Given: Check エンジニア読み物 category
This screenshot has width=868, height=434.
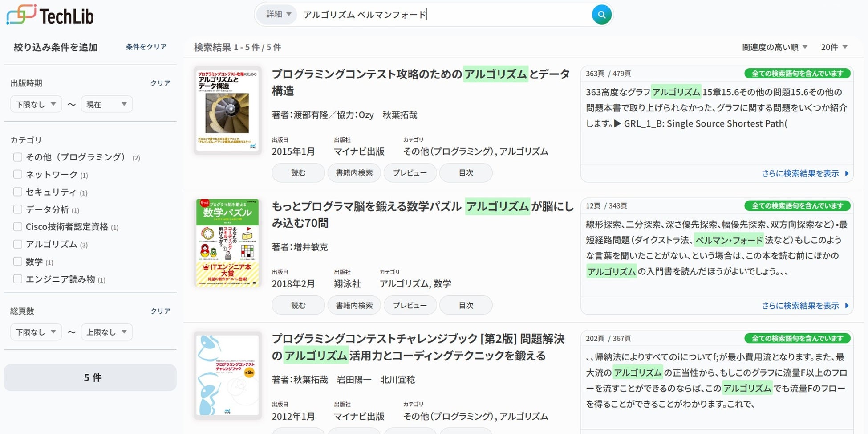Looking at the screenshot, I should point(18,278).
